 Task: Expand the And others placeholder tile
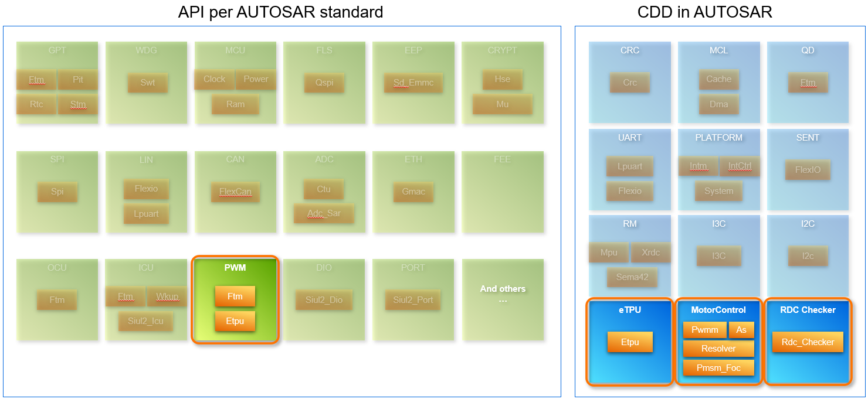click(x=503, y=299)
